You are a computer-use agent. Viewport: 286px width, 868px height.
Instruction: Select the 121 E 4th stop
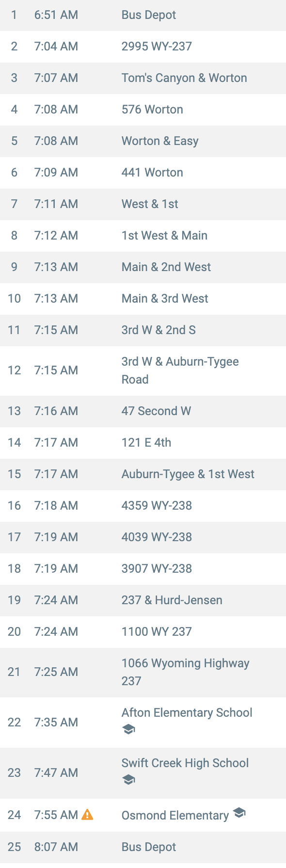click(x=143, y=443)
